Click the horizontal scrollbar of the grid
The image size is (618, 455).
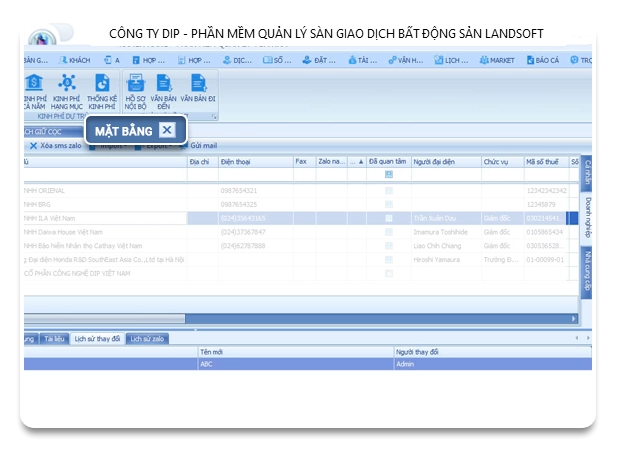point(300,318)
